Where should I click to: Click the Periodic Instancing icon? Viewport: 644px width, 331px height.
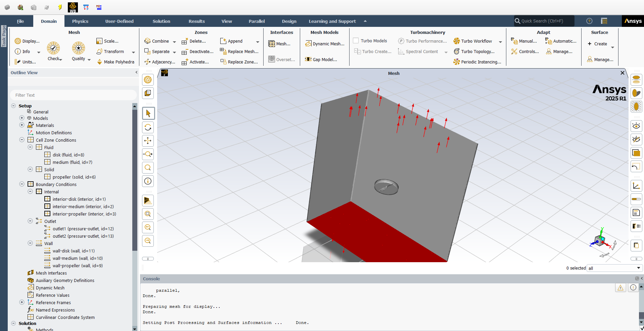(457, 62)
